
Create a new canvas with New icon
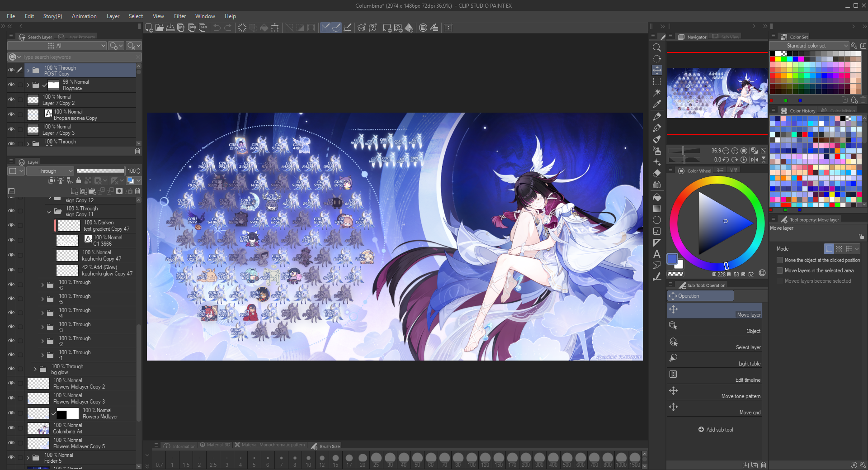(149, 28)
